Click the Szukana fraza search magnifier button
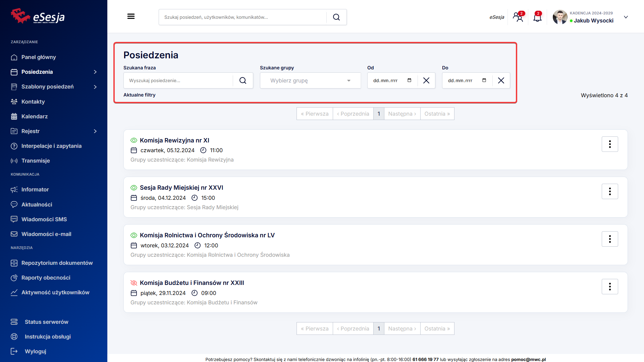 pyautogui.click(x=243, y=80)
